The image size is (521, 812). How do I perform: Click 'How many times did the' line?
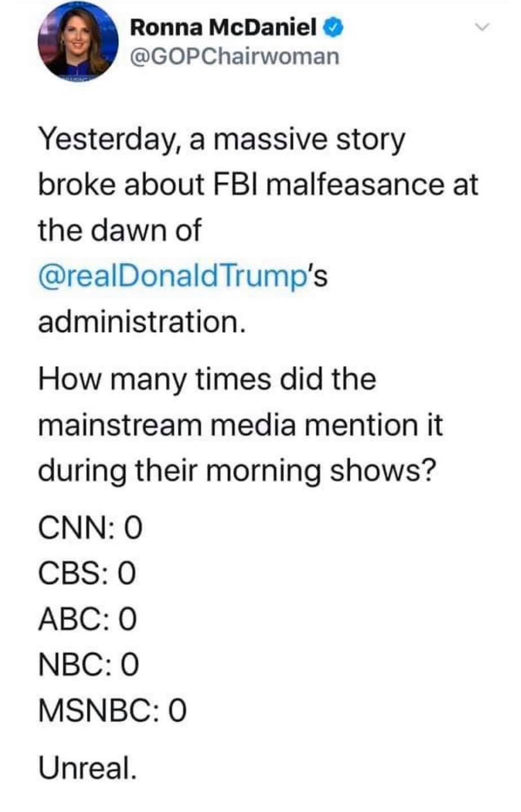pos(206,379)
